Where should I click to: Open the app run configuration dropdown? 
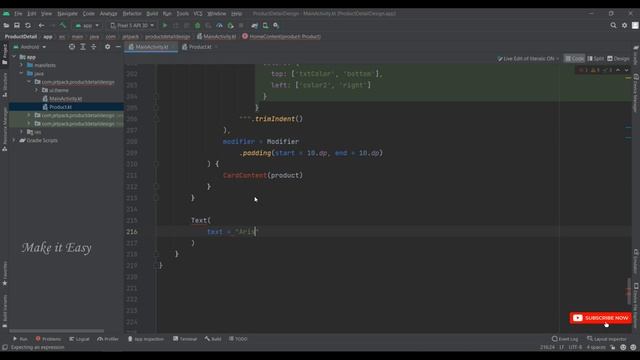click(x=87, y=25)
